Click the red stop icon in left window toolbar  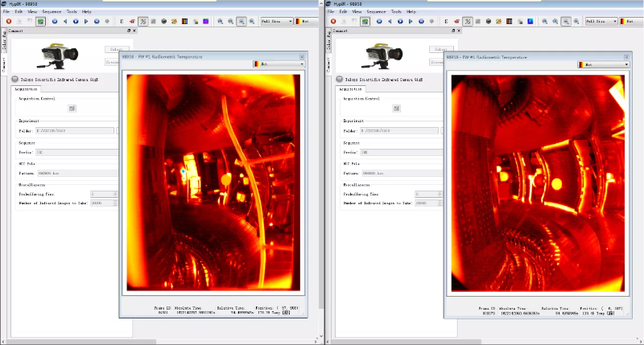[7, 21]
